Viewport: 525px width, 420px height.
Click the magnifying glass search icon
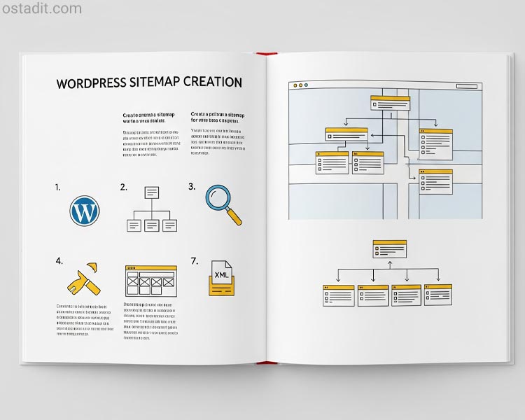pyautogui.click(x=223, y=204)
